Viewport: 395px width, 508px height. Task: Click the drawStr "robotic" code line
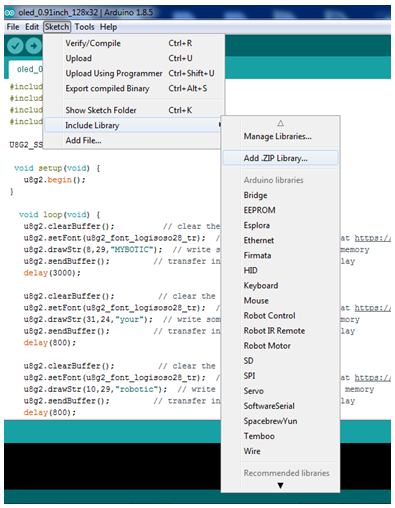tap(95, 389)
